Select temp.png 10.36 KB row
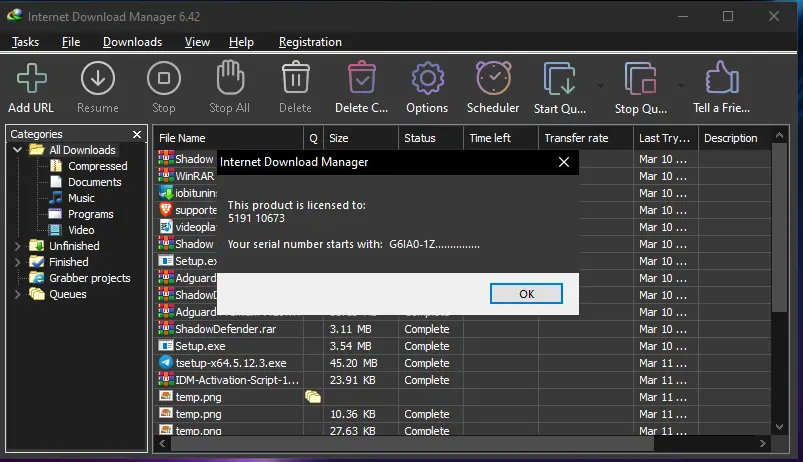 [x=462, y=413]
